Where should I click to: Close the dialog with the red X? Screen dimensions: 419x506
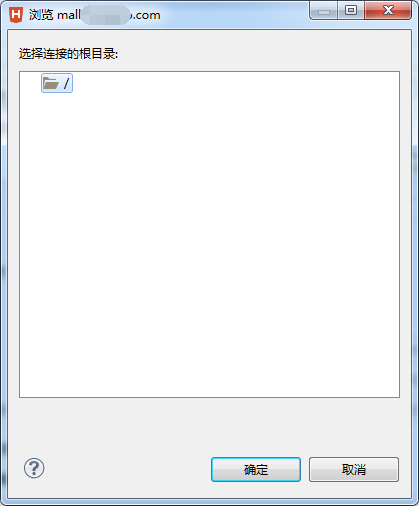point(388,11)
